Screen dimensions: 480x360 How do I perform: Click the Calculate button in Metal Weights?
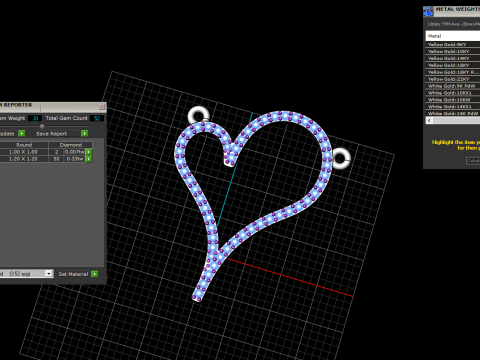pyautogui.click(x=473, y=161)
